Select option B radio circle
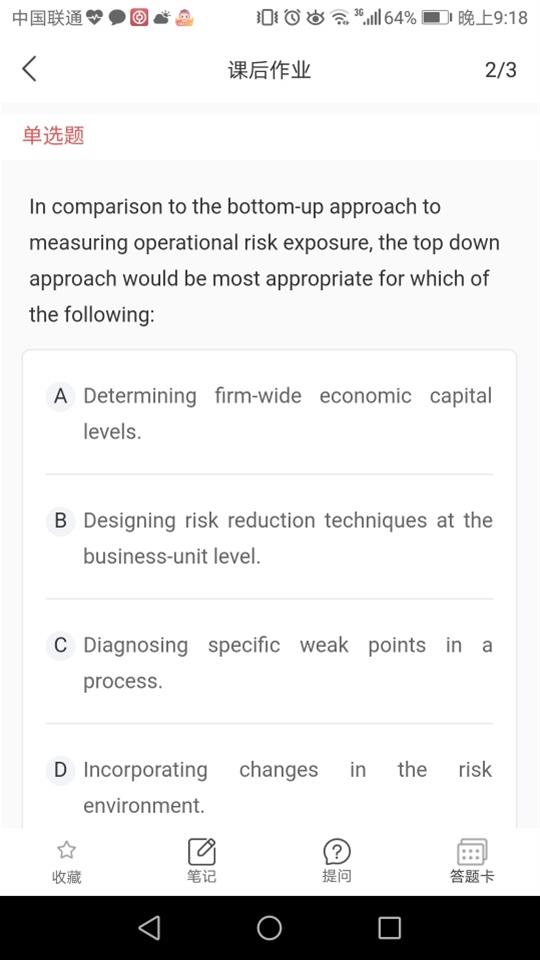The height and width of the screenshot is (960, 540). (60, 521)
